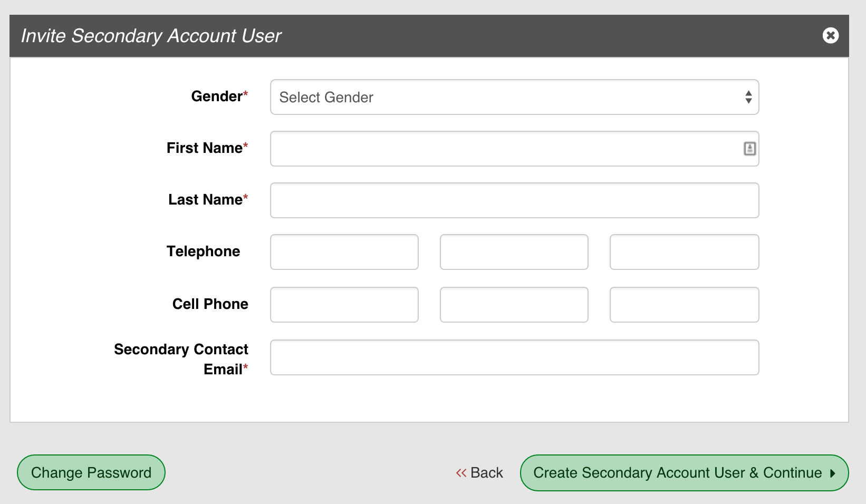
Task: Click the back chevrons next to Back
Action: tap(461, 473)
